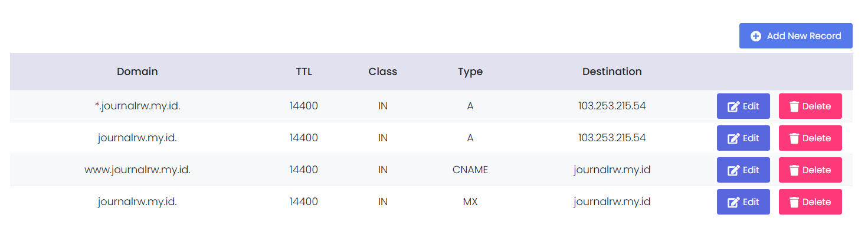Click the Class column header

tap(382, 72)
